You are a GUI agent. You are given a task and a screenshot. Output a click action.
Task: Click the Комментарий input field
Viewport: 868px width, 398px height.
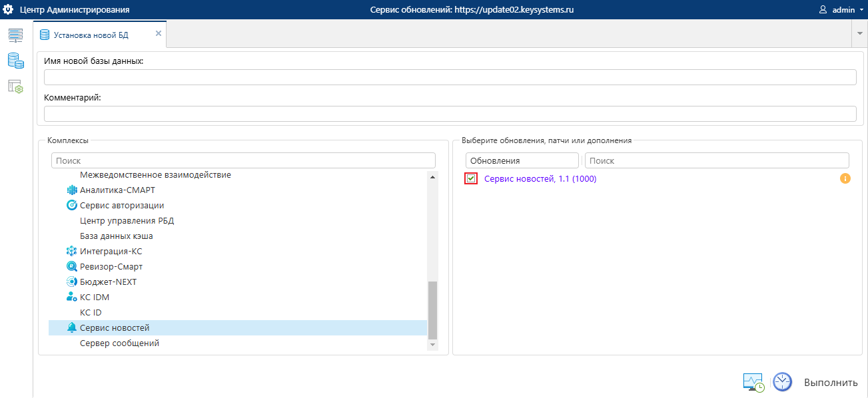click(x=450, y=114)
